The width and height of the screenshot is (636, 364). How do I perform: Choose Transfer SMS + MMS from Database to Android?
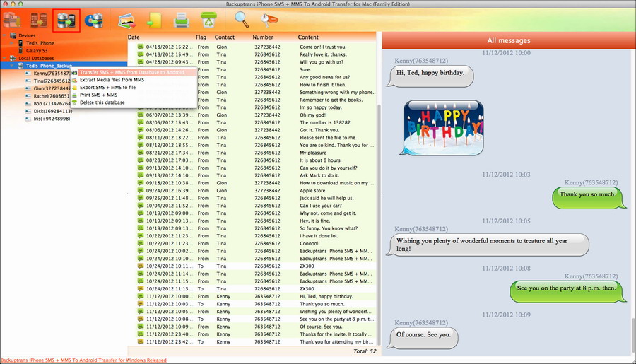[132, 72]
